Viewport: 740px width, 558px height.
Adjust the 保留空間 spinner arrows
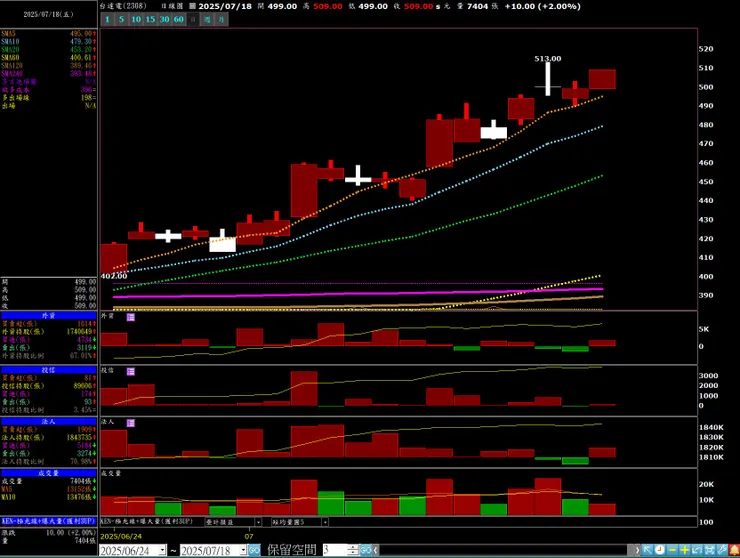tap(353, 550)
